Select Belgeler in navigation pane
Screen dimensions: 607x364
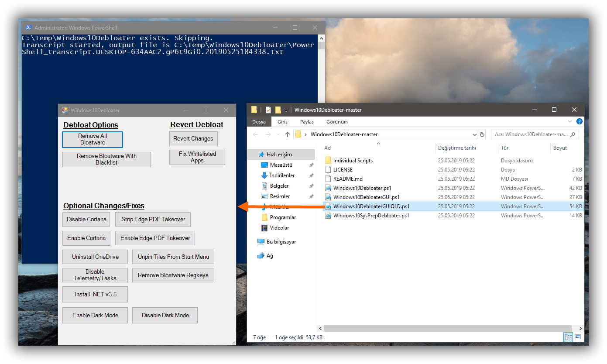(x=281, y=186)
